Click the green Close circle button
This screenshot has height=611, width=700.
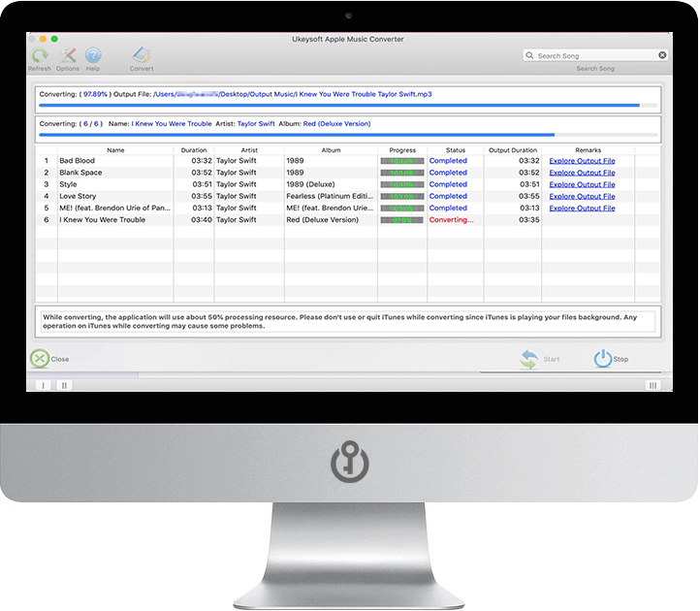pyautogui.click(x=40, y=359)
